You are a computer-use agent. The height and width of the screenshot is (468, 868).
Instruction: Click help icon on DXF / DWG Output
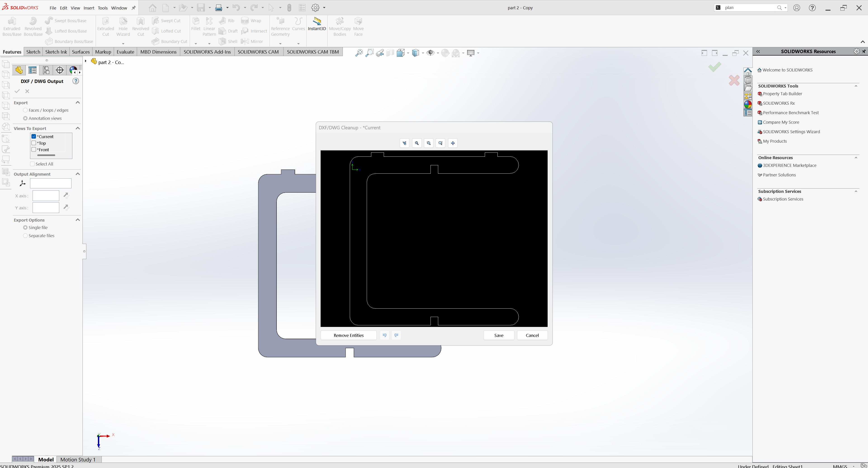pyautogui.click(x=76, y=81)
